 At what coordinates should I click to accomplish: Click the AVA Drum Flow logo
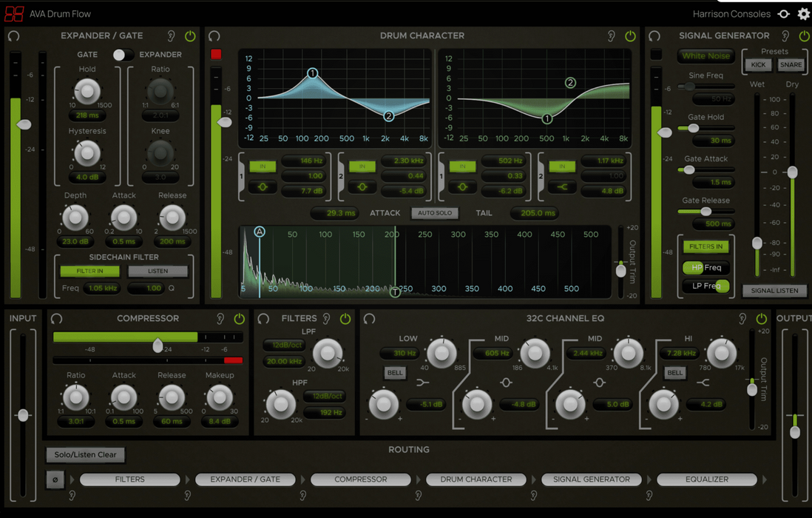click(x=14, y=14)
